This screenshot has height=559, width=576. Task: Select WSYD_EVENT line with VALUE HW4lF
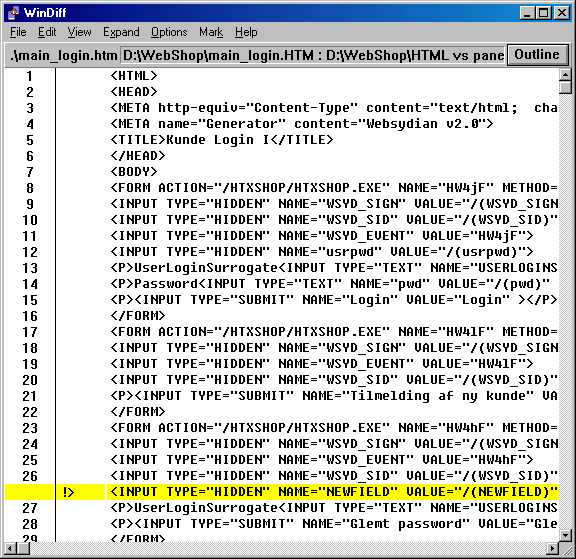pyautogui.click(x=322, y=364)
